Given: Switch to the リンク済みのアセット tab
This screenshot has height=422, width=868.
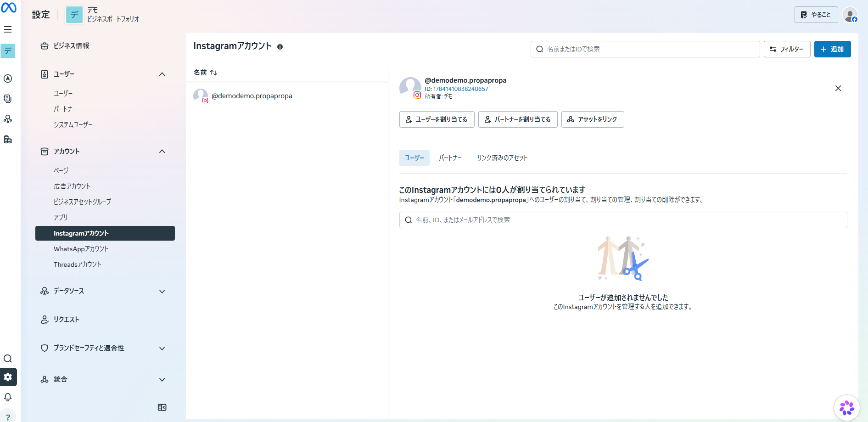Looking at the screenshot, I should (x=502, y=158).
